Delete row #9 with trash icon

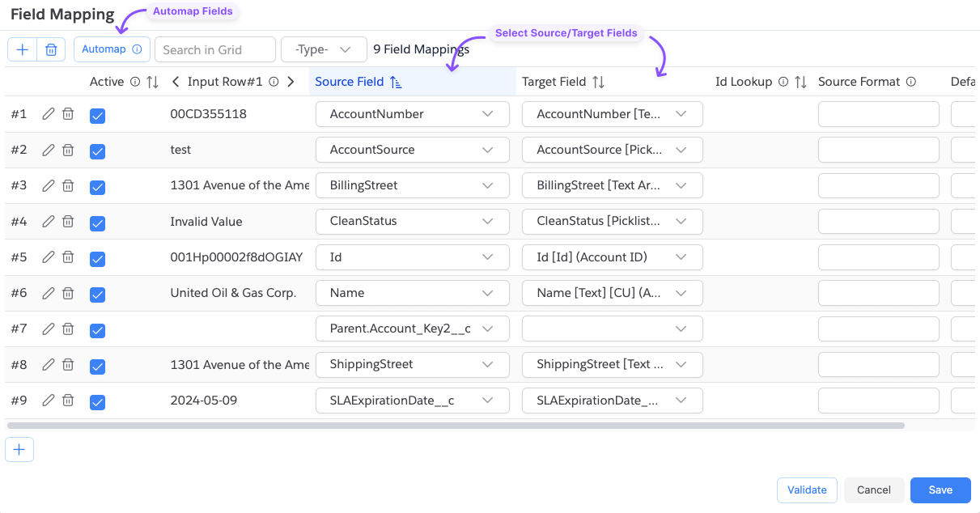click(x=68, y=401)
